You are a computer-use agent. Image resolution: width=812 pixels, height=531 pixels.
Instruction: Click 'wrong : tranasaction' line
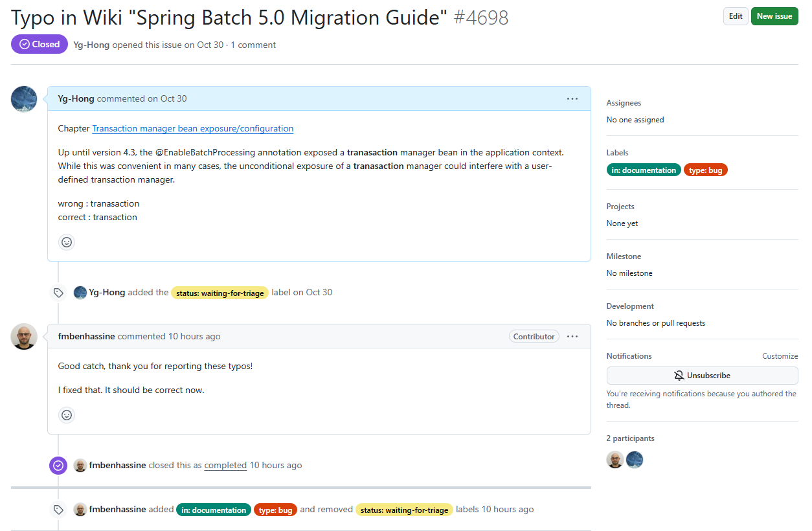pyautogui.click(x=98, y=203)
